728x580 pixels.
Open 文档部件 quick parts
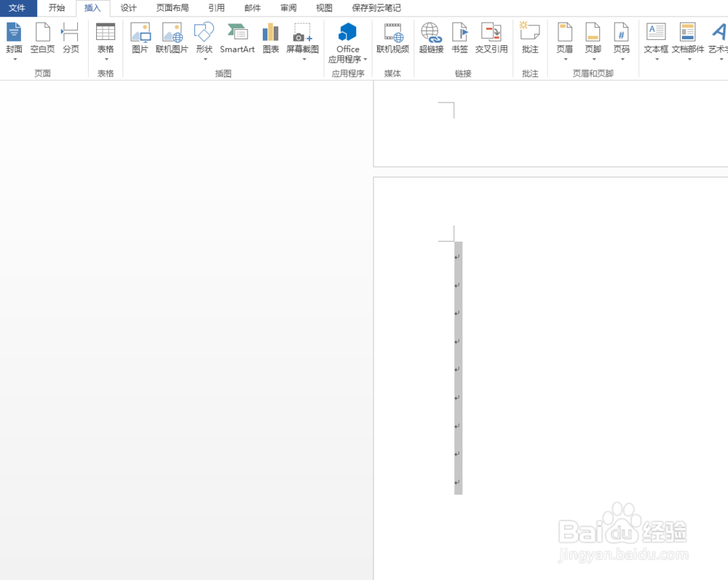point(688,41)
